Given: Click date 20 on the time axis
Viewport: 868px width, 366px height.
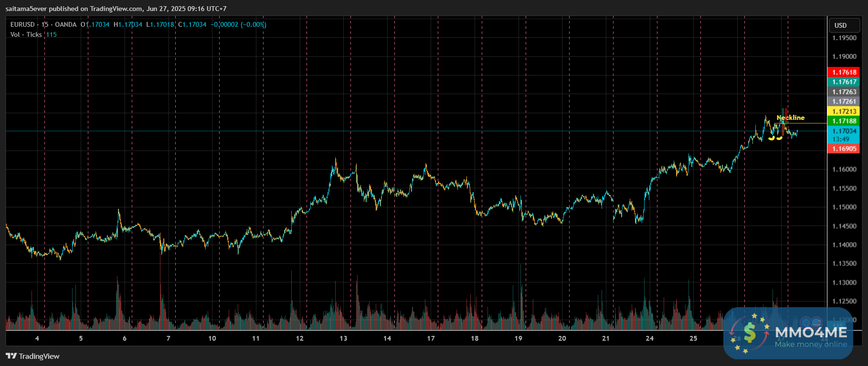Looking at the screenshot, I should click(562, 338).
